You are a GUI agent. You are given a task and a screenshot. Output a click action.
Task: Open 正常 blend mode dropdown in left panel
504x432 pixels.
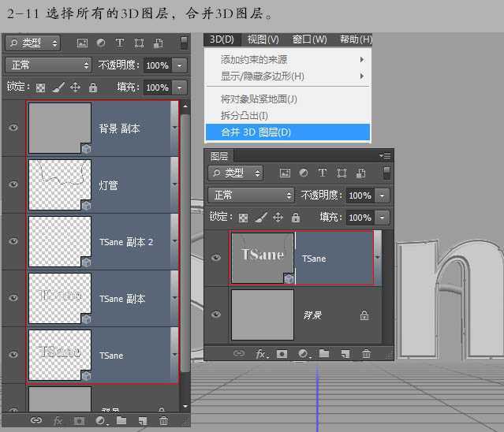[x=49, y=65]
